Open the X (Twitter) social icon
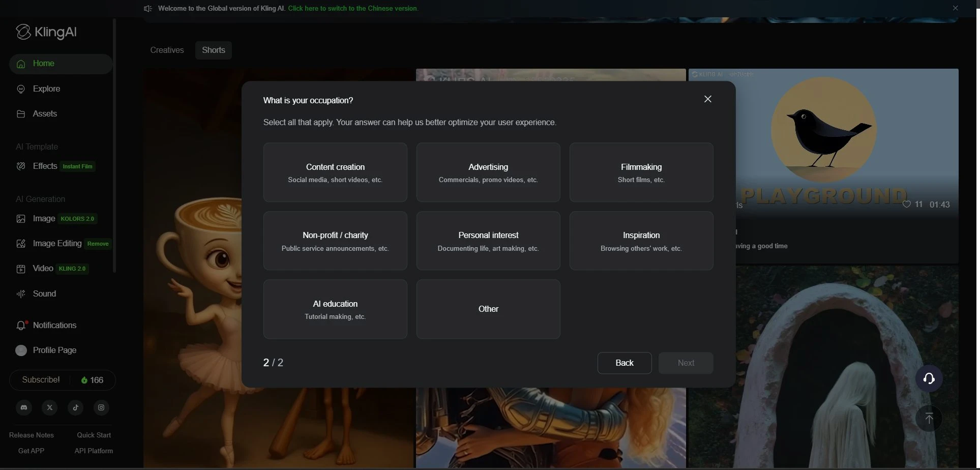980x470 pixels. pyautogui.click(x=49, y=407)
